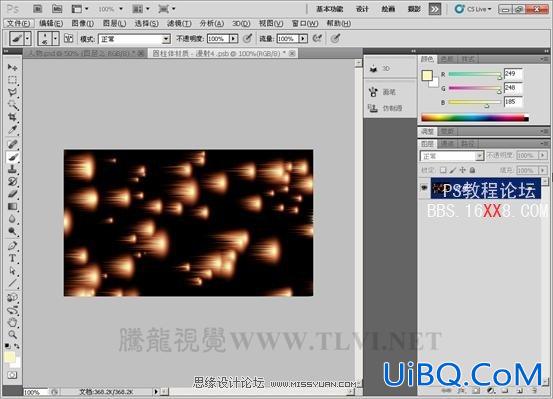Open the 图像(I) menu
The height and width of the screenshot is (399, 553).
point(83,23)
